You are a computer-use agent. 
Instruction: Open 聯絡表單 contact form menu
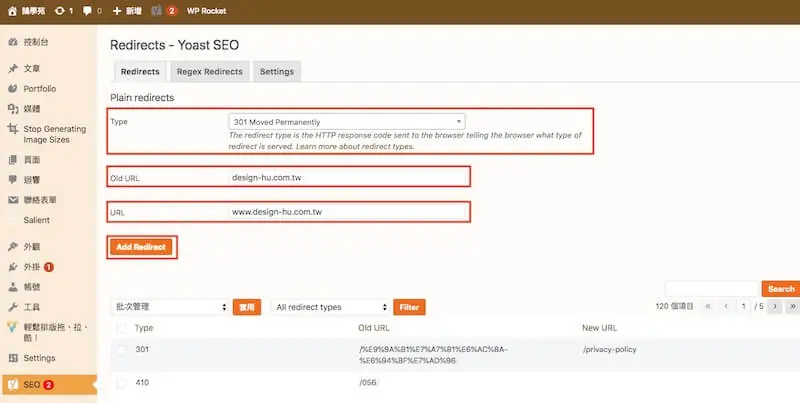tap(40, 200)
